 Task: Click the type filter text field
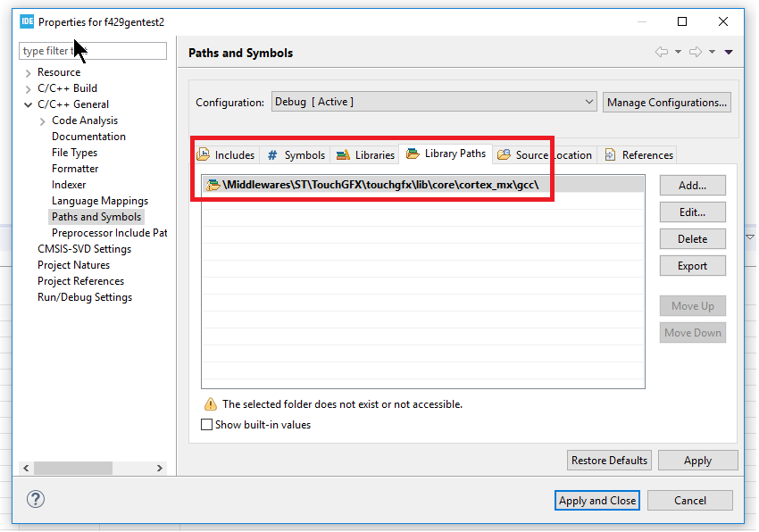(x=93, y=51)
